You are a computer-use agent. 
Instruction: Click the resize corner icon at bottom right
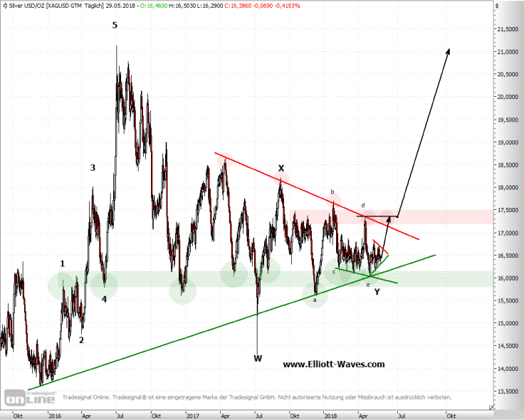[x=490, y=407]
